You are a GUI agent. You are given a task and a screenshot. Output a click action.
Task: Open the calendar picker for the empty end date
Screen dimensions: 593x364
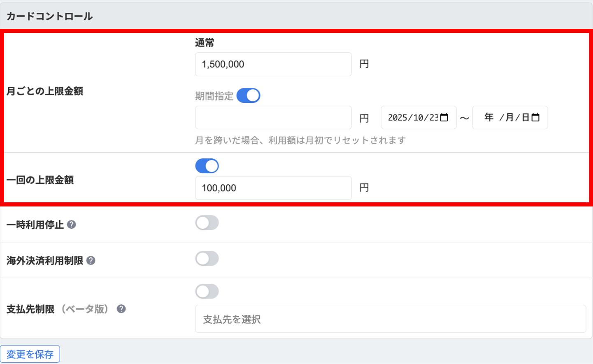coord(535,118)
